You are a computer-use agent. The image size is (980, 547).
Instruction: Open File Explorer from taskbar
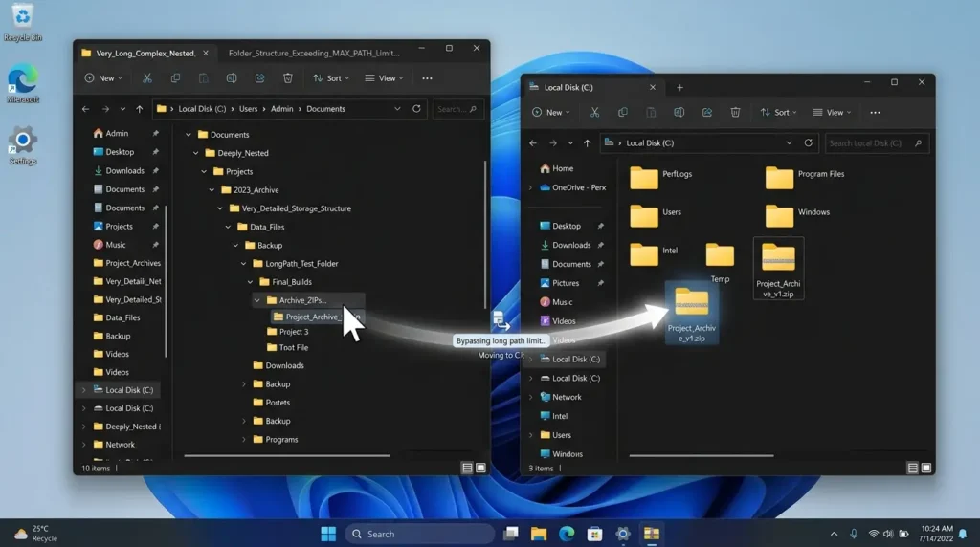click(x=539, y=534)
